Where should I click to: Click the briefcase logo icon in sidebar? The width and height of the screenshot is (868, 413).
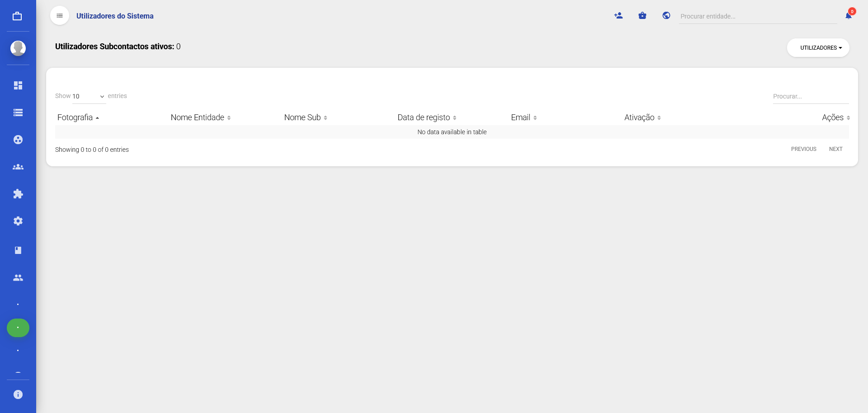point(17,16)
